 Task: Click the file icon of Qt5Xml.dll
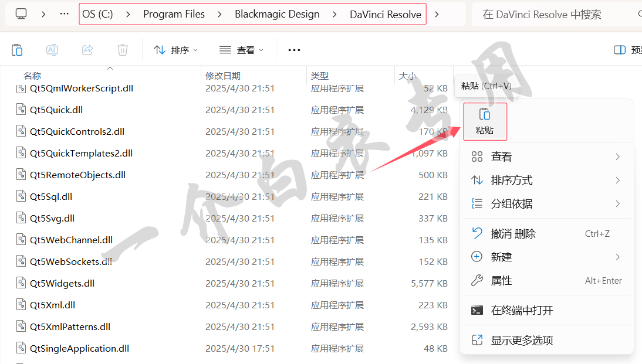pos(21,305)
